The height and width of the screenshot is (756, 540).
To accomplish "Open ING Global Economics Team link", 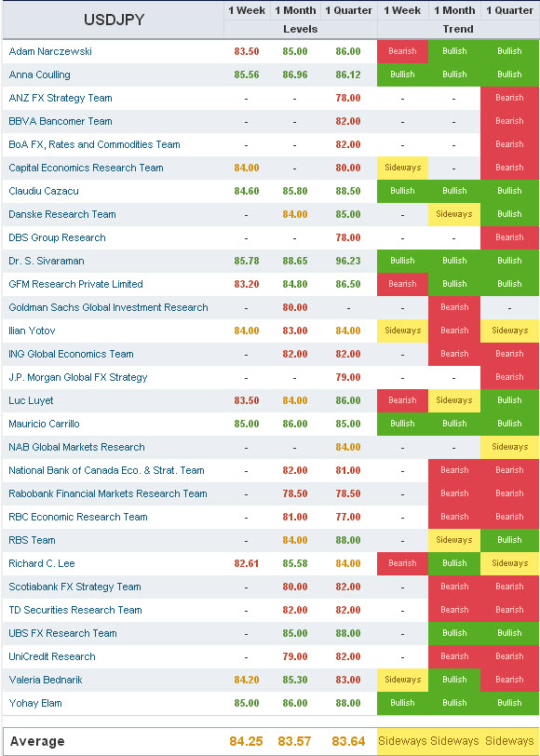I will (x=71, y=354).
